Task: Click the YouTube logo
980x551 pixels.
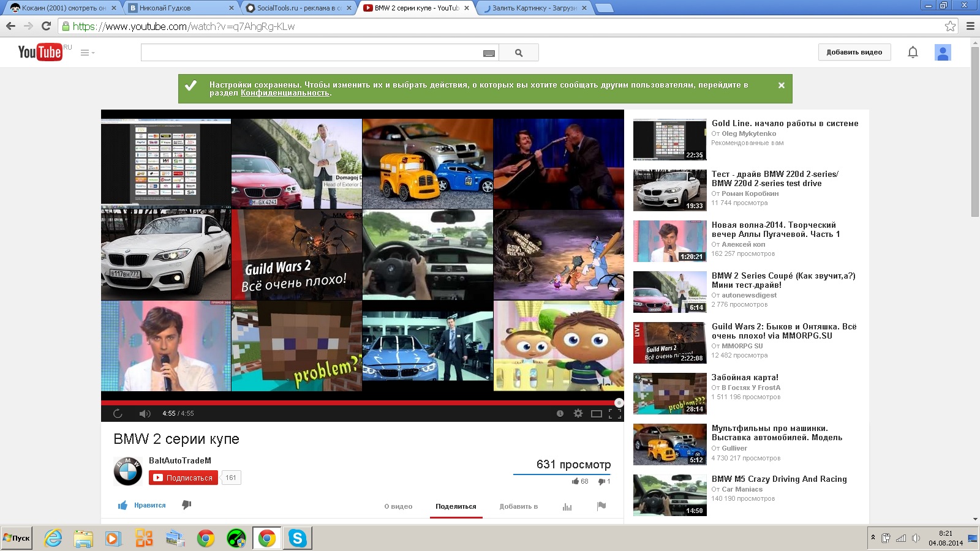Action: click(x=40, y=52)
